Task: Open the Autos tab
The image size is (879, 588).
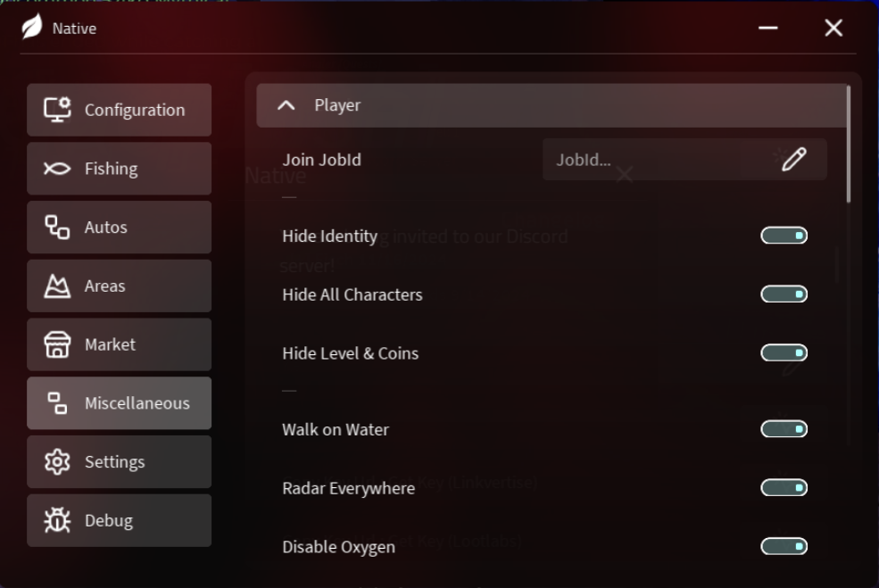Action: [x=120, y=227]
